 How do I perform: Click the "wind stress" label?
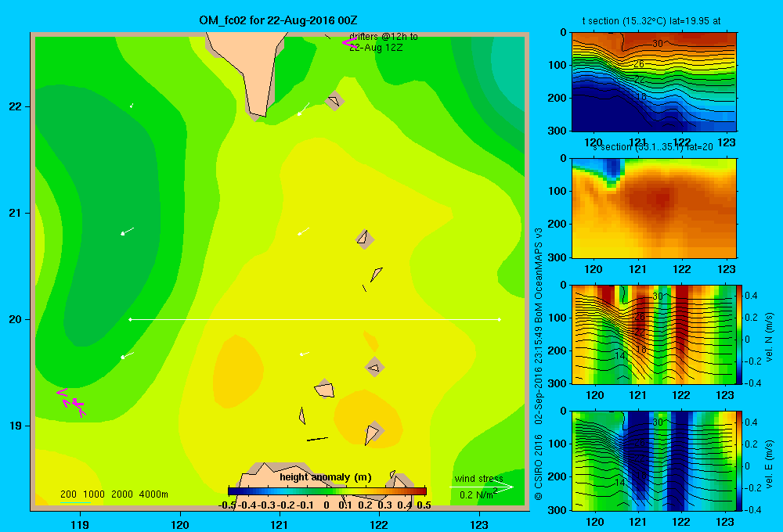tap(478, 479)
